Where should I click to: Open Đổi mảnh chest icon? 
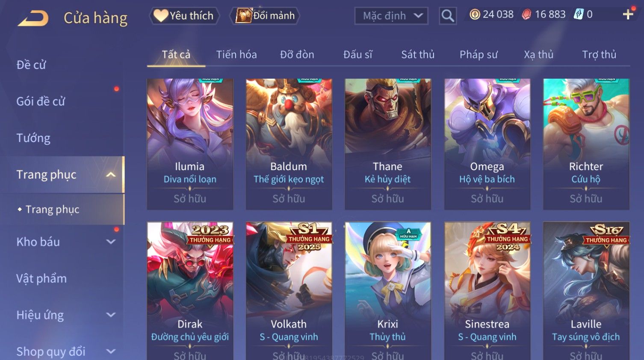point(244,15)
